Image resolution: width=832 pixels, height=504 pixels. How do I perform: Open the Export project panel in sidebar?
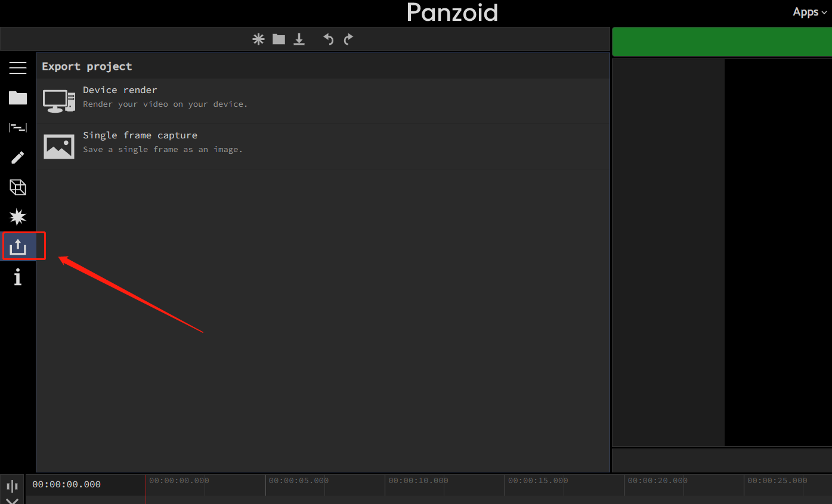(x=18, y=246)
